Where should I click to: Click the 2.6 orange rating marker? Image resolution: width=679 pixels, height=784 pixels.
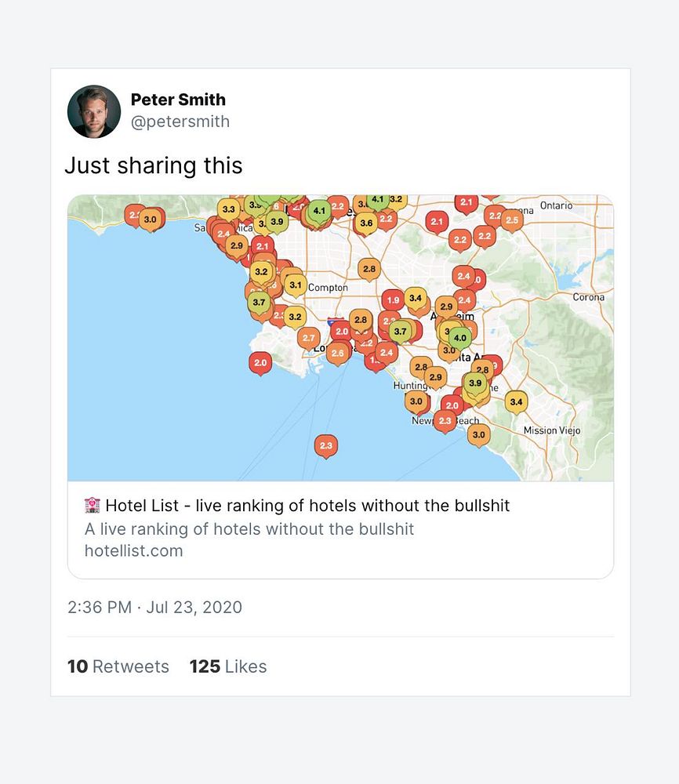click(337, 354)
